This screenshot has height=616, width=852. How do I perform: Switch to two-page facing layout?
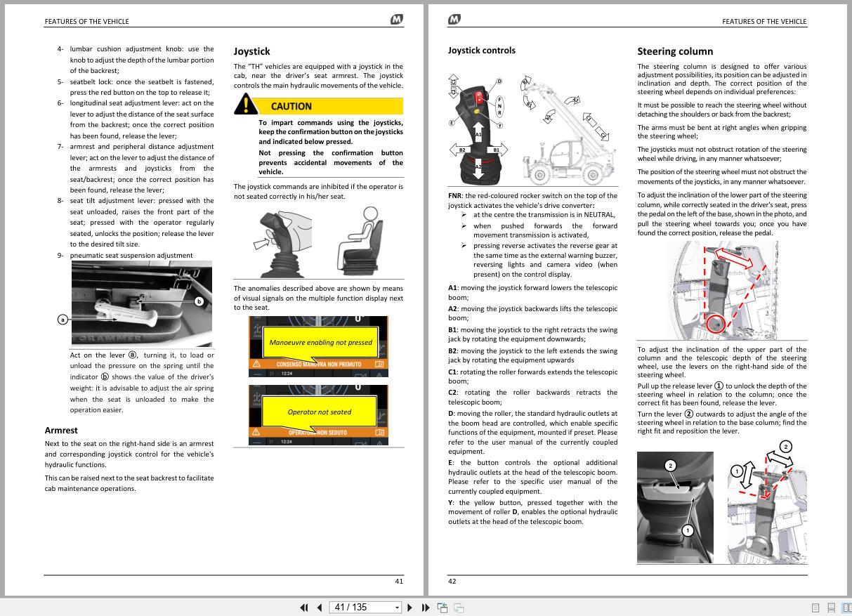(846, 608)
